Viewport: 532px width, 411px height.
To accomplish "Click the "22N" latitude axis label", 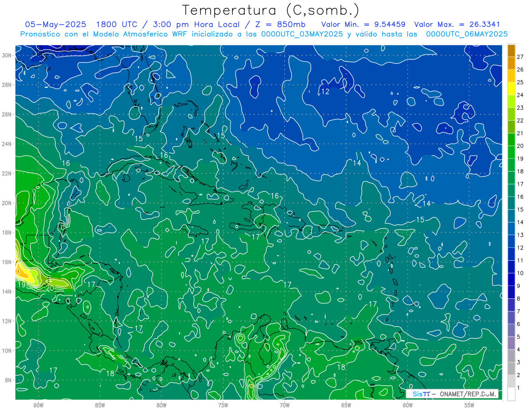I will coord(7,173).
